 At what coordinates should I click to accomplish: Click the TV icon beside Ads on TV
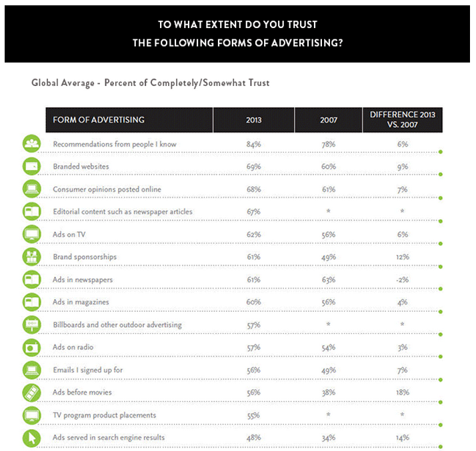[32, 234]
